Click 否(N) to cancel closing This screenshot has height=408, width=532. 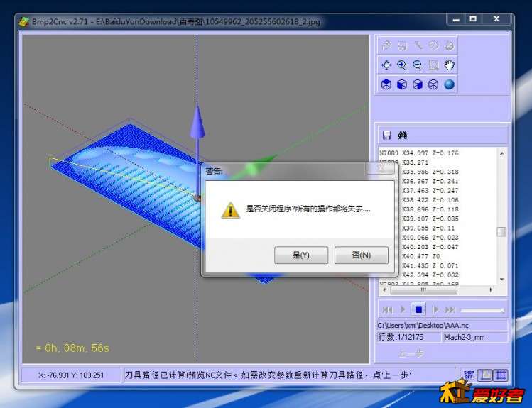coord(361,255)
